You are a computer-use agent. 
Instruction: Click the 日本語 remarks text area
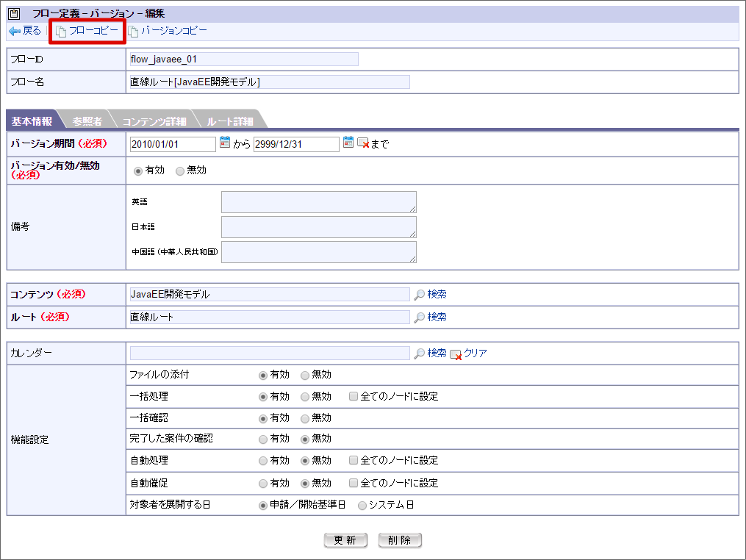319,227
